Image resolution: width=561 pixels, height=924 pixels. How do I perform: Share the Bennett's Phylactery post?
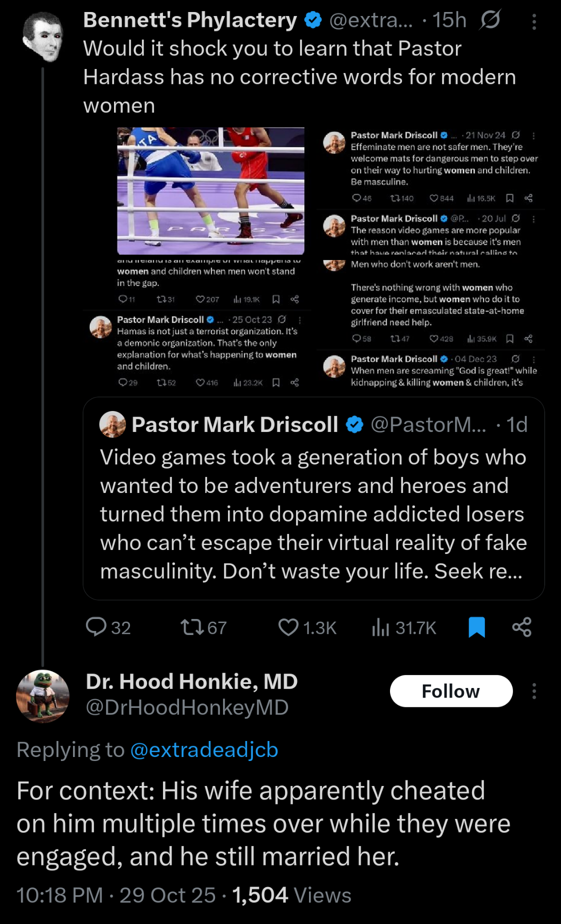point(521,627)
